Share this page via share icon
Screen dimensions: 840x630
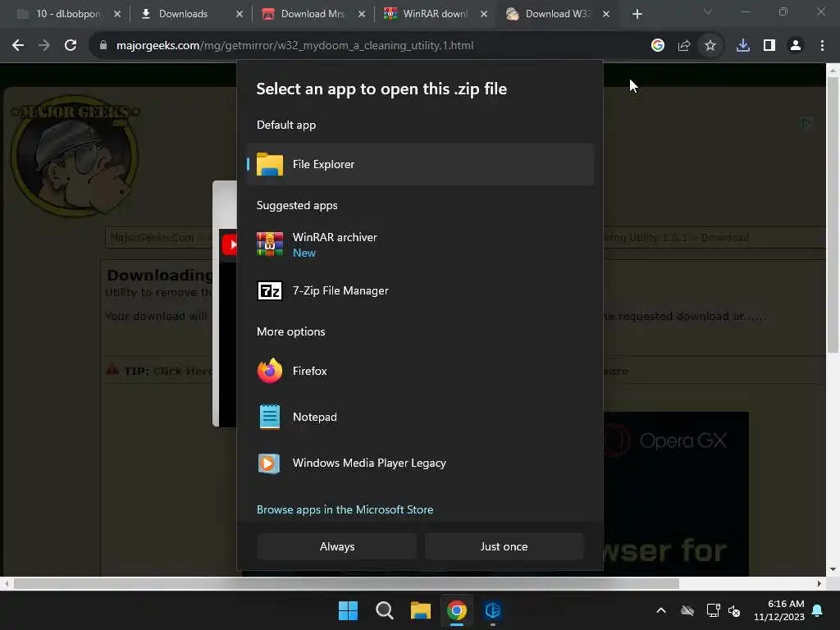(x=684, y=46)
